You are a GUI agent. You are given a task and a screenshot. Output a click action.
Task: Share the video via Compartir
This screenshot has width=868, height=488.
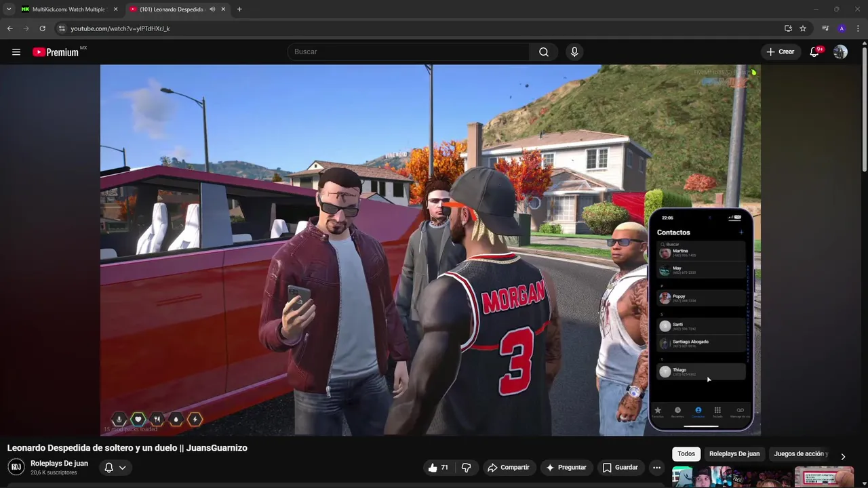point(509,468)
